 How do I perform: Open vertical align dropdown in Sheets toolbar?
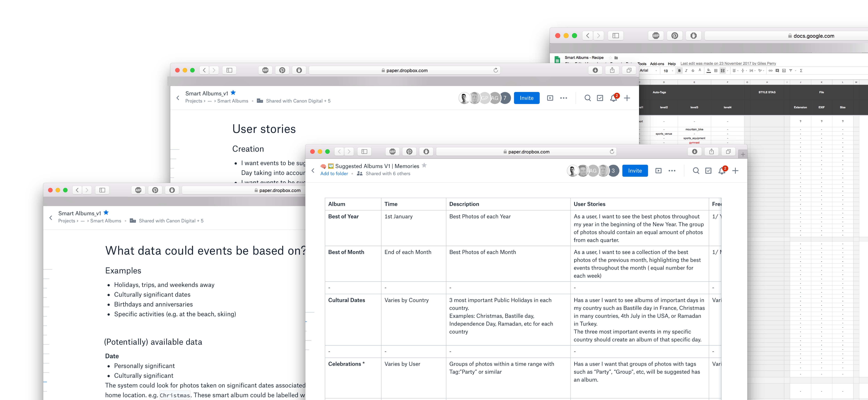tap(744, 71)
